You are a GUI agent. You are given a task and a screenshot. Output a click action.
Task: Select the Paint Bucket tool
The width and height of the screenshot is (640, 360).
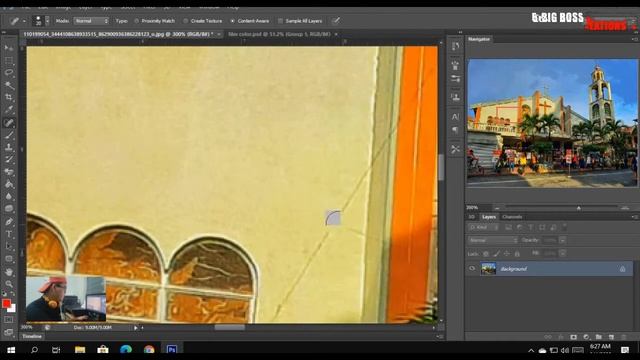pos(9,184)
